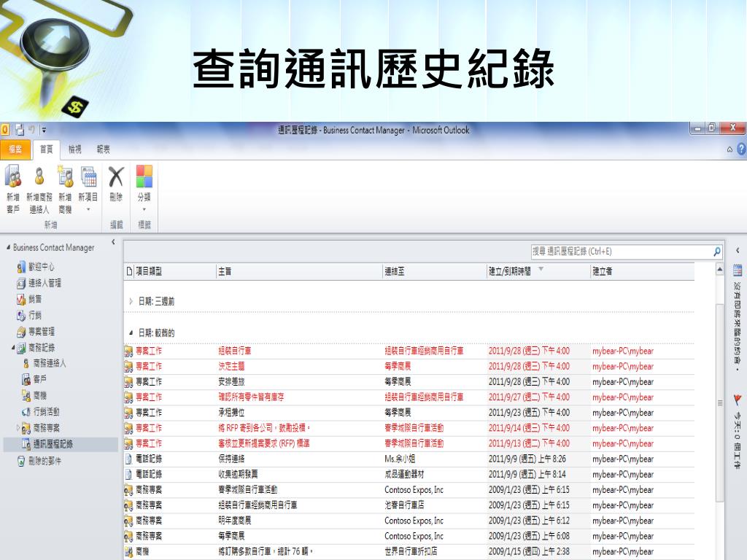Select the 安排差旅 subject cell
The image size is (747, 560).
coord(231,381)
